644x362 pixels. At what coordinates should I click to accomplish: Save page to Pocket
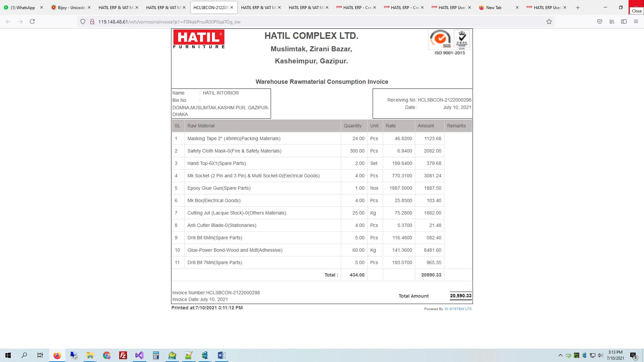[x=600, y=21]
